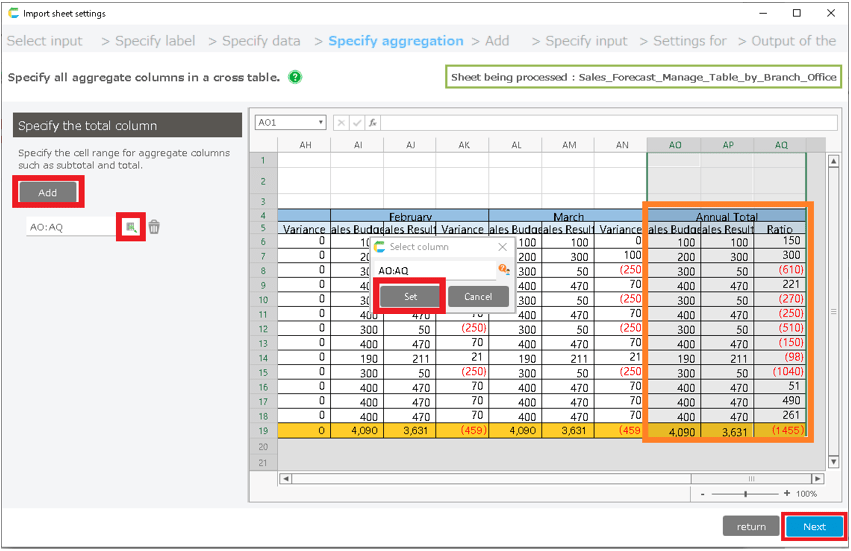Viewport: 851px width, 551px height.
Task: Click the cell range picker icon
Action: pyautogui.click(x=131, y=227)
